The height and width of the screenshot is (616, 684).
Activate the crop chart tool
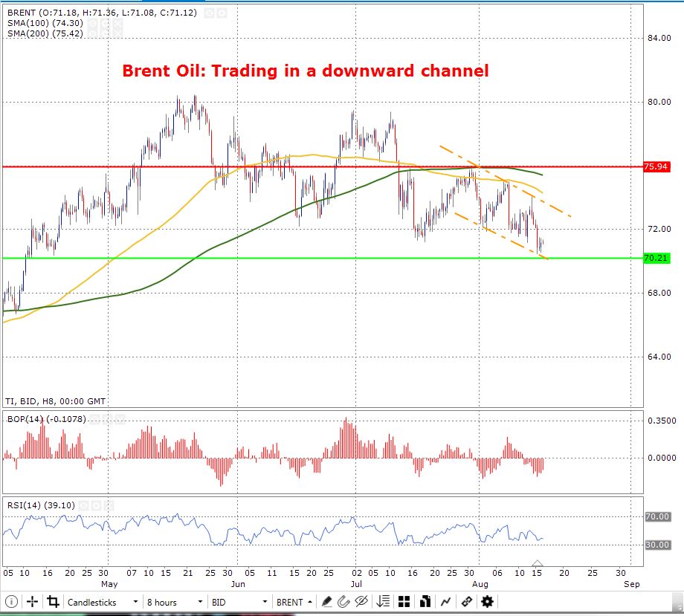[53, 602]
